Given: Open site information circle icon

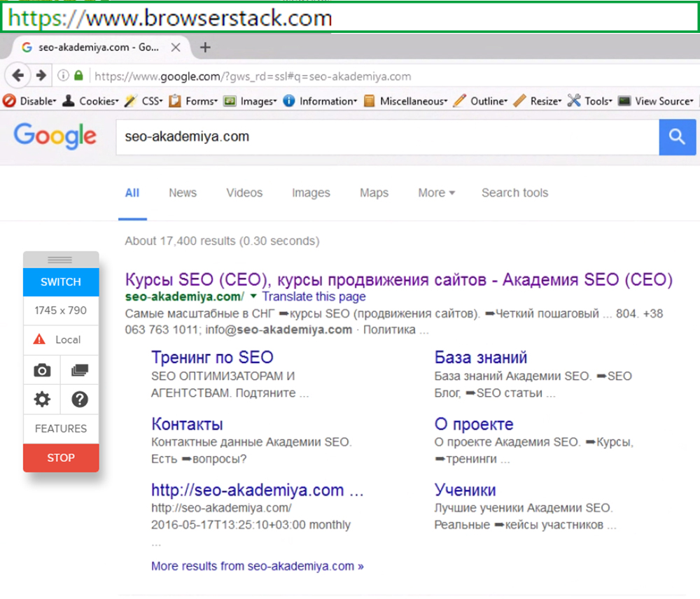Looking at the screenshot, I should tap(64, 76).
